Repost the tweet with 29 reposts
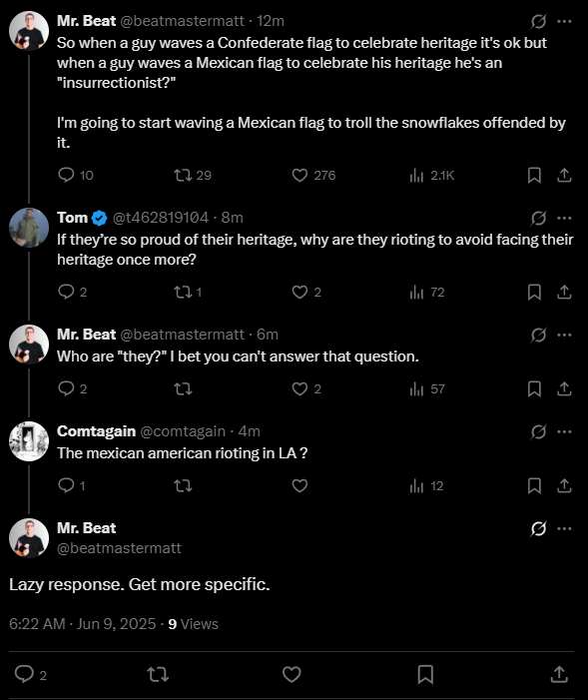 click(x=193, y=176)
